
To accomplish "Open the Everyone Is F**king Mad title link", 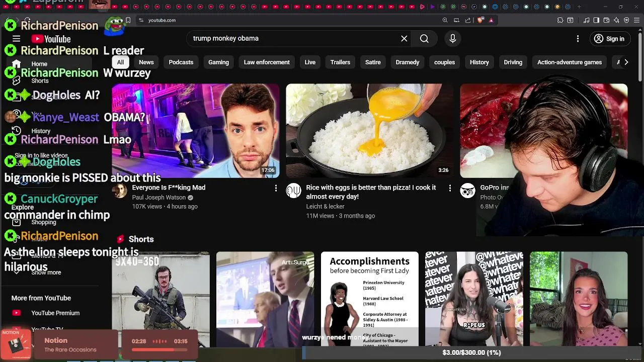I will pyautogui.click(x=169, y=188).
